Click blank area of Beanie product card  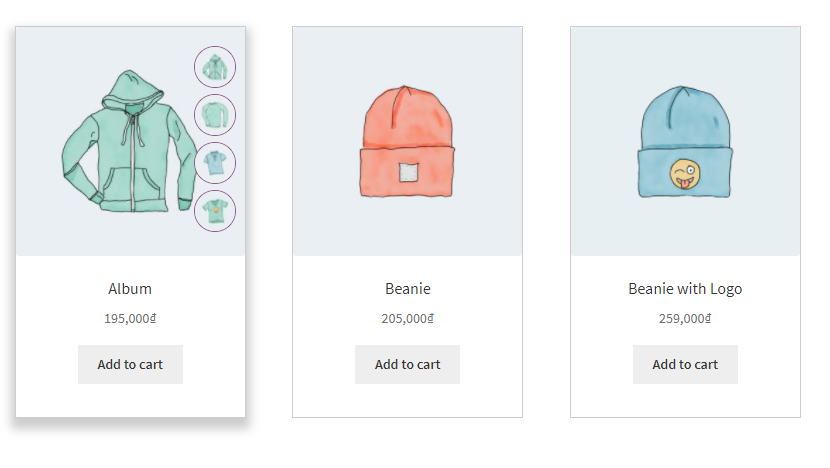(408, 401)
